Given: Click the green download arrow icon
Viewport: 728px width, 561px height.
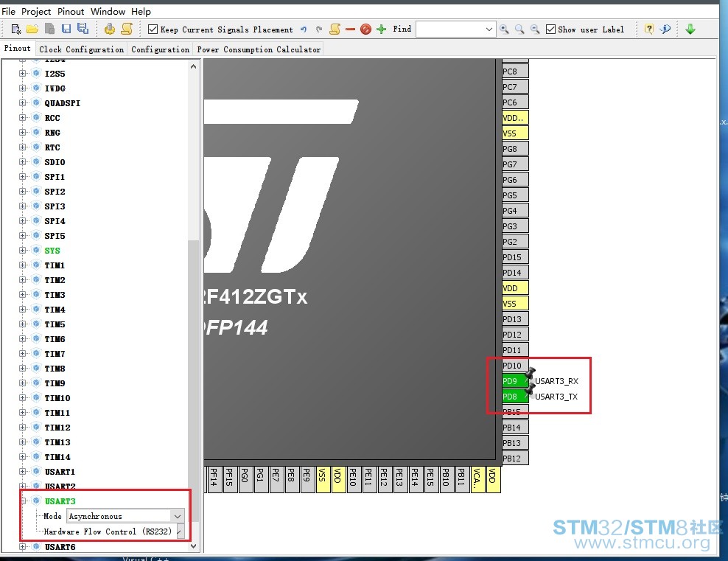Looking at the screenshot, I should click(x=690, y=29).
